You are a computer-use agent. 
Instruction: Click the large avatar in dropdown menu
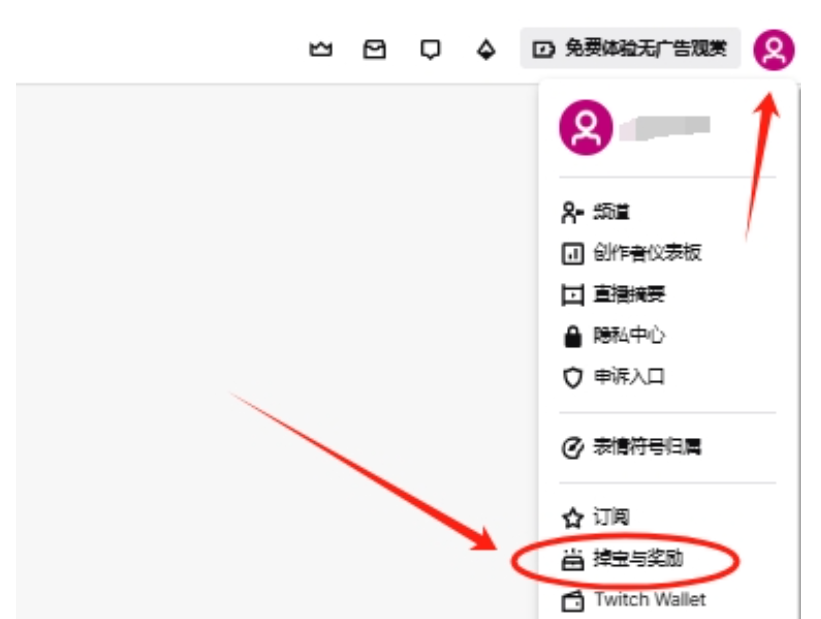586,127
